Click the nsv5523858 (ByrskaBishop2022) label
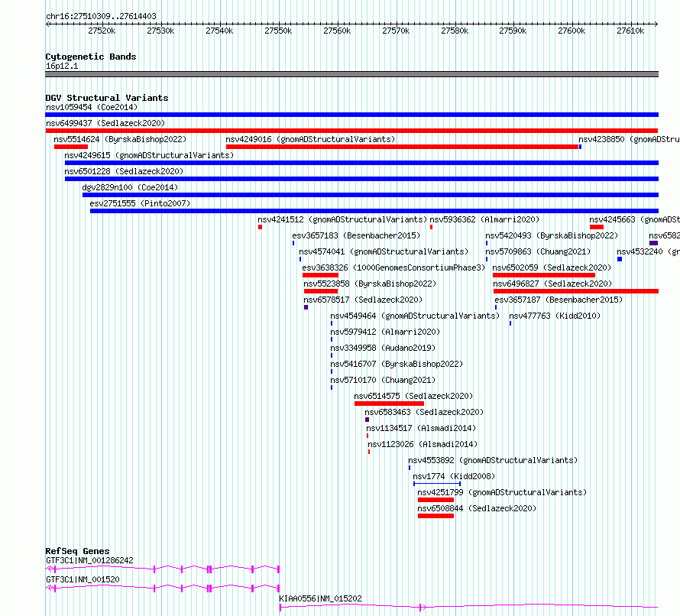 point(370,284)
